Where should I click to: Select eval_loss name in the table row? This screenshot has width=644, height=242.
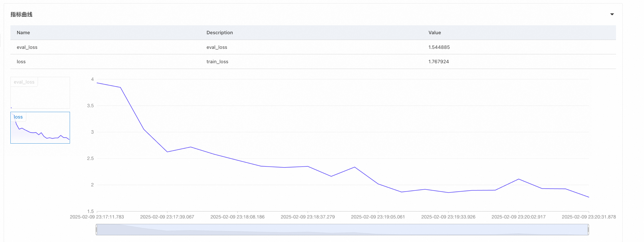point(27,47)
